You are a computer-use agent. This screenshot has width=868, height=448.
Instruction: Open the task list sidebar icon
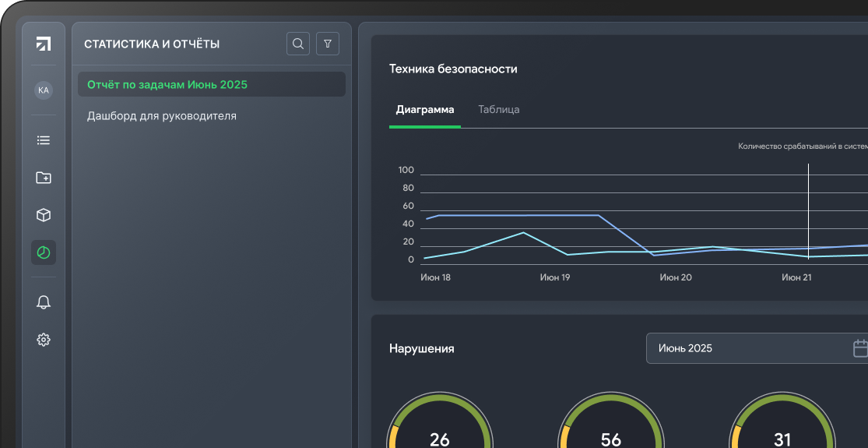pyautogui.click(x=44, y=140)
